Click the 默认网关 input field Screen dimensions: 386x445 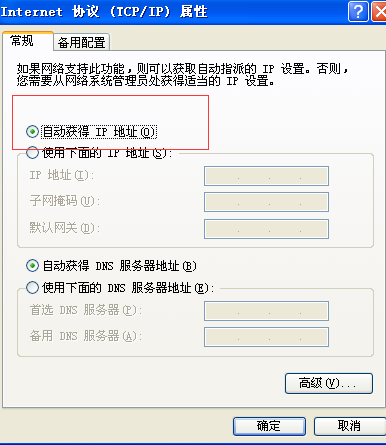(x=266, y=229)
